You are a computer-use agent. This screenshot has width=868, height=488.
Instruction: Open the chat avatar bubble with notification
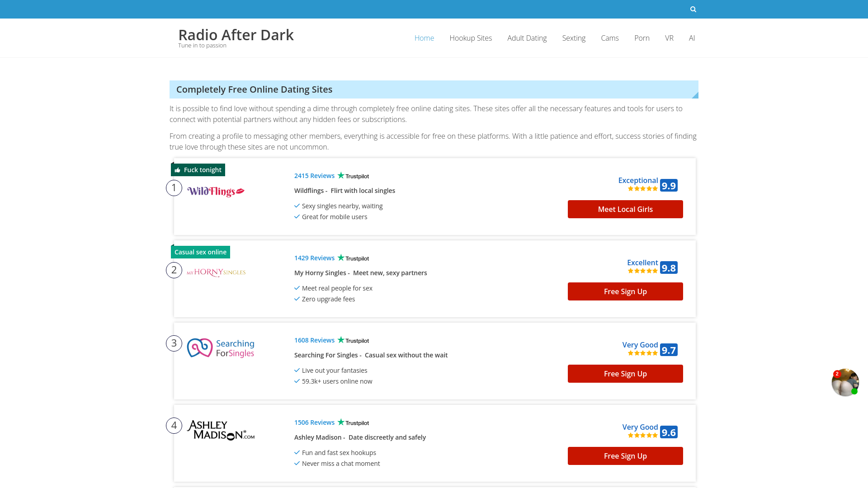click(845, 382)
